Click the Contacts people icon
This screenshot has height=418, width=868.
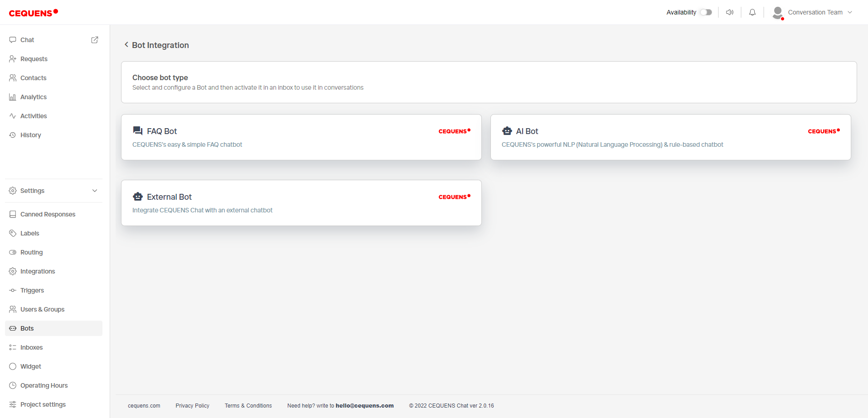13,78
